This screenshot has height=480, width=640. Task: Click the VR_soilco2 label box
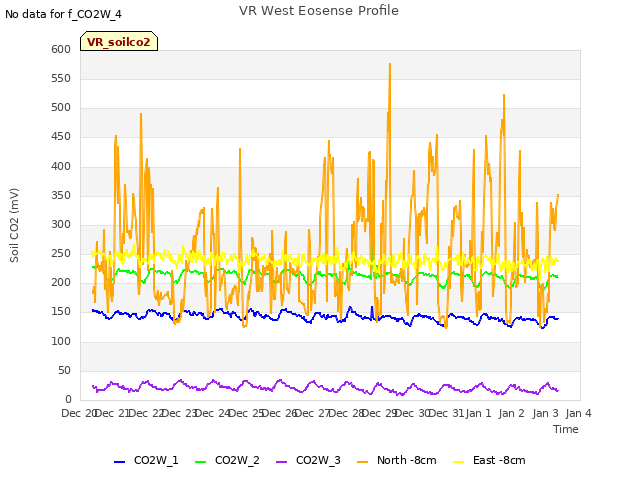119,41
